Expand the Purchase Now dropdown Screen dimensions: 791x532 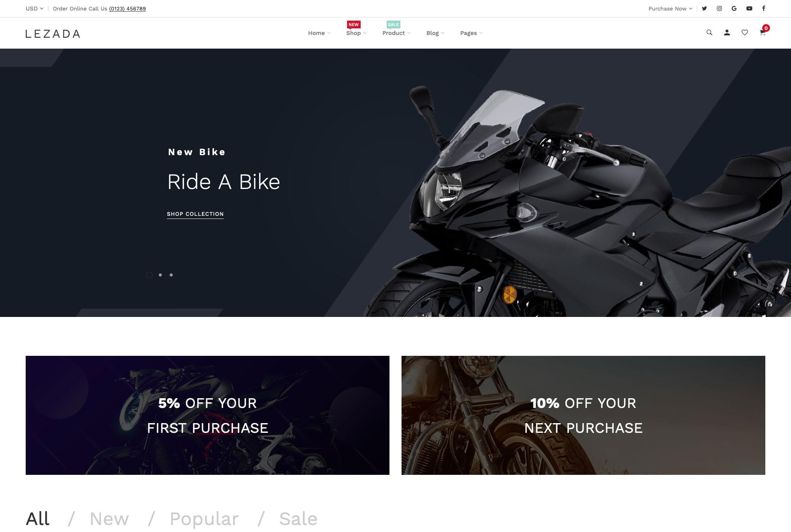click(x=670, y=9)
